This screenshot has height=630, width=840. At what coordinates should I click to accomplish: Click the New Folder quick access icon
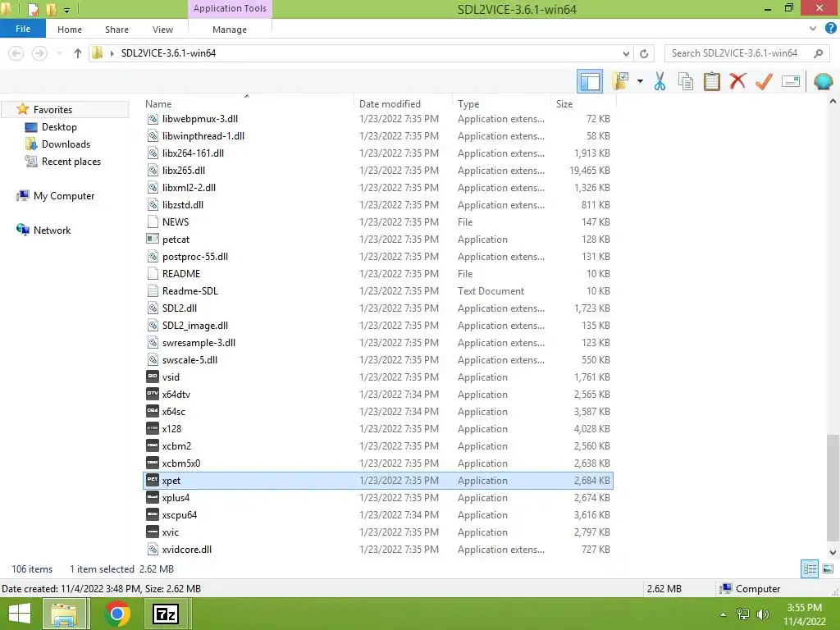tap(51, 9)
